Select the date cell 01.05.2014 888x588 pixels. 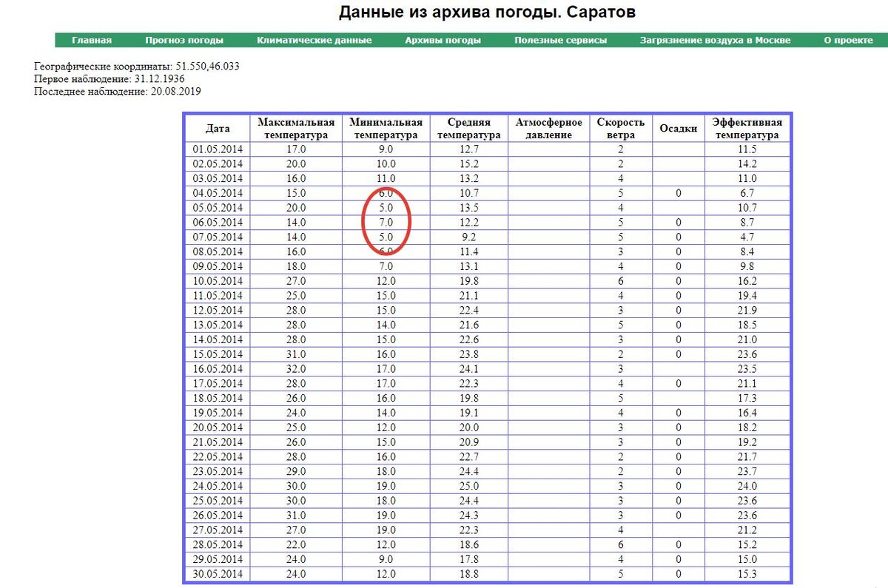pos(217,149)
